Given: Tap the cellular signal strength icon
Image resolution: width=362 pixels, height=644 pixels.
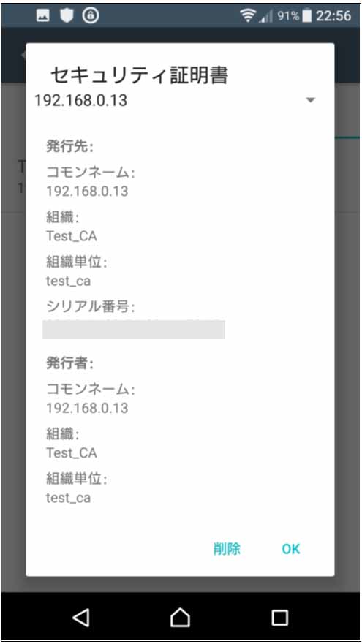Looking at the screenshot, I should tap(266, 16).
